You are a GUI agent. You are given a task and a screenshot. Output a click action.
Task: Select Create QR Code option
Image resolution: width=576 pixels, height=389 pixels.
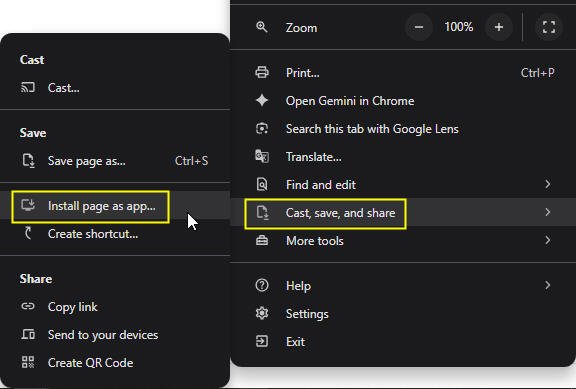click(115, 362)
